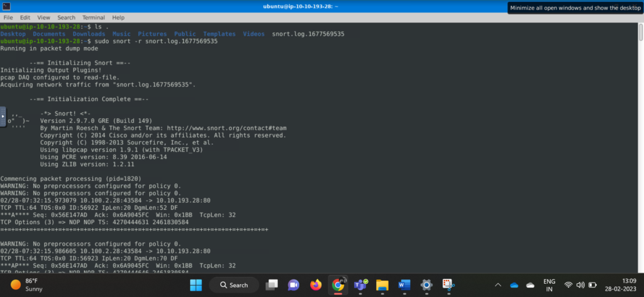Open the Terminal menu
The height and width of the screenshot is (297, 644).
(x=93, y=18)
